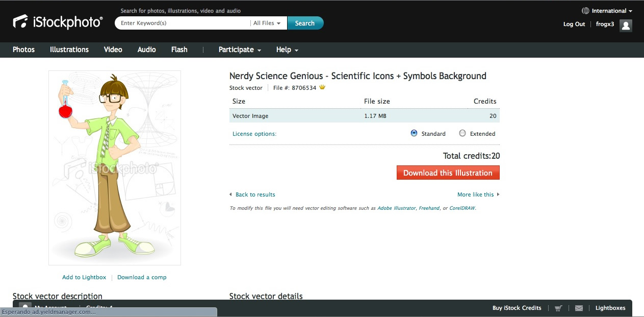Click the user avatar icon beside frogx3
Image resolution: width=644 pixels, height=317 pixels.
[626, 25]
